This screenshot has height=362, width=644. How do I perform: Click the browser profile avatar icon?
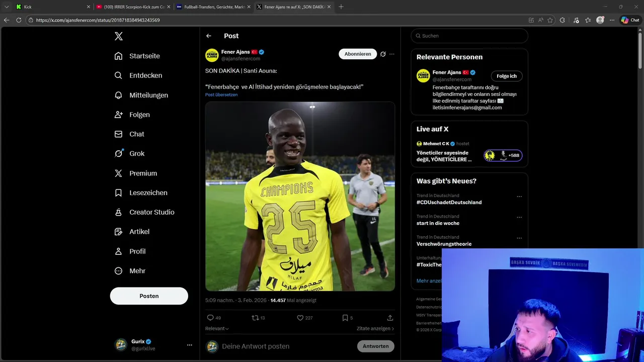tap(600, 20)
